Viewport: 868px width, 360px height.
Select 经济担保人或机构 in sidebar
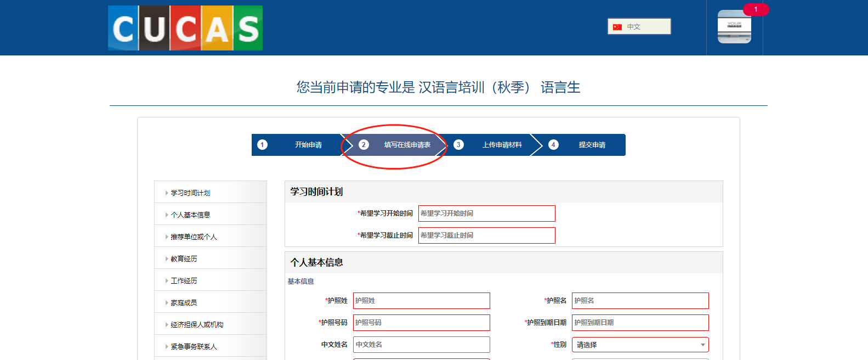(x=197, y=325)
